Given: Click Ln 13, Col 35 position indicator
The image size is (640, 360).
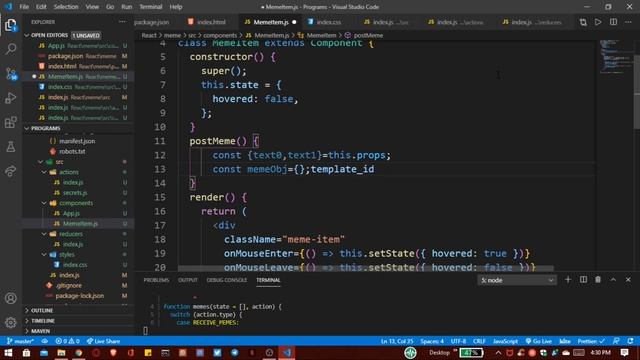Looking at the screenshot, I should point(397,341).
